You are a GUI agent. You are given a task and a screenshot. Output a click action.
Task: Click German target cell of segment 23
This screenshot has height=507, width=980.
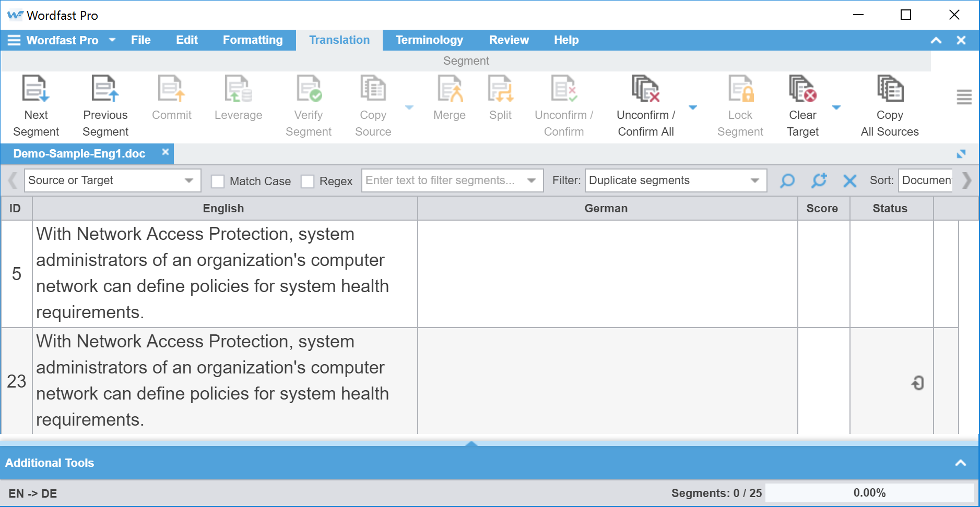click(x=608, y=381)
